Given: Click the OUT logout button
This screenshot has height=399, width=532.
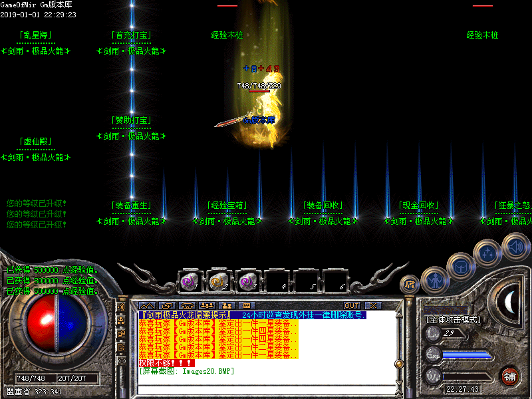Looking at the screenshot, I should click(x=352, y=306).
